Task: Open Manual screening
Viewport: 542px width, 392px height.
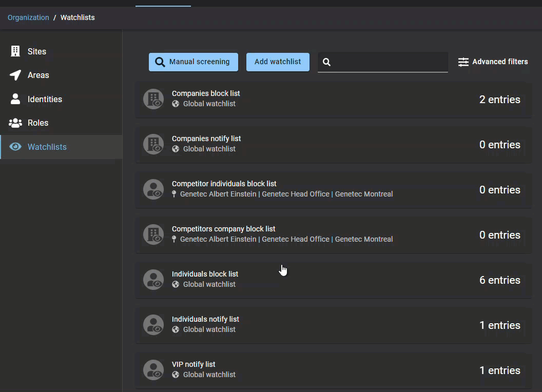Action: (x=193, y=62)
